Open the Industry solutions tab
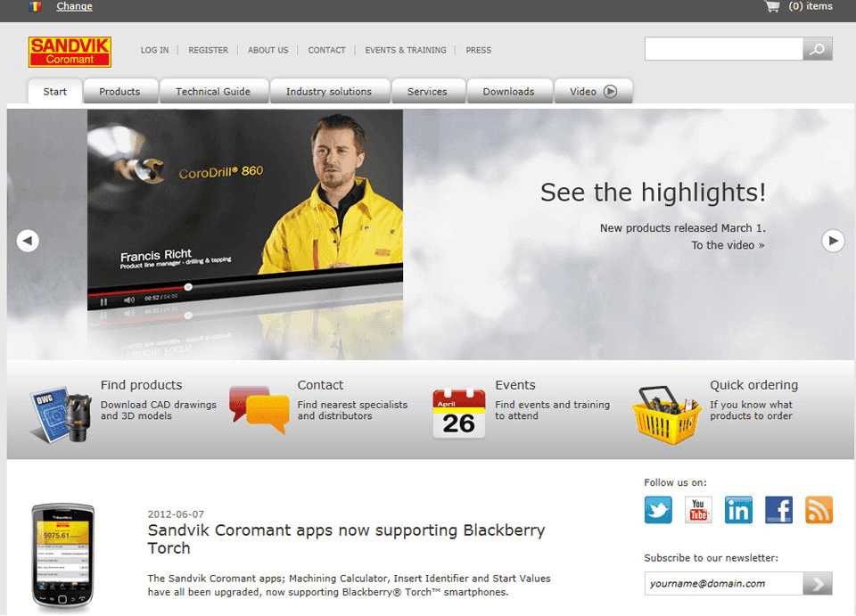 tap(329, 92)
